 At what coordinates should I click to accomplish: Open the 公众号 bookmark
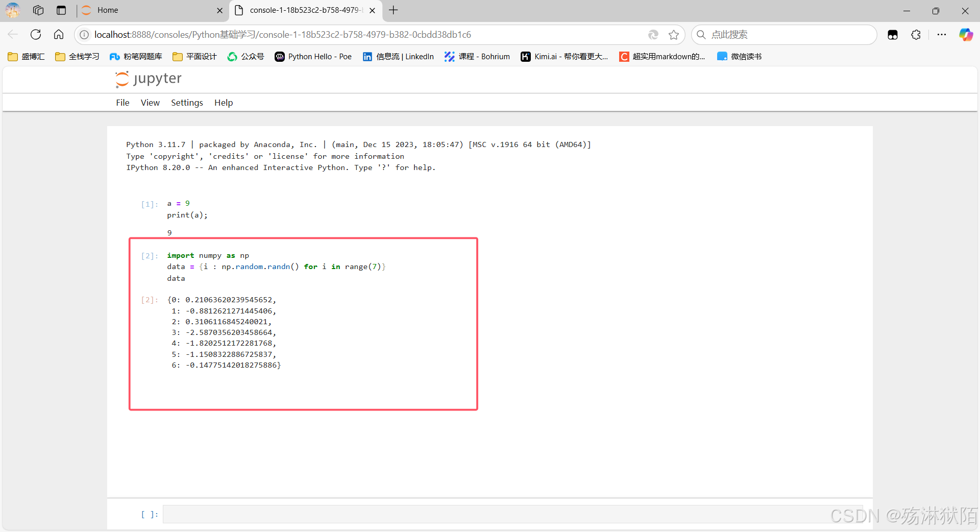[x=246, y=57]
